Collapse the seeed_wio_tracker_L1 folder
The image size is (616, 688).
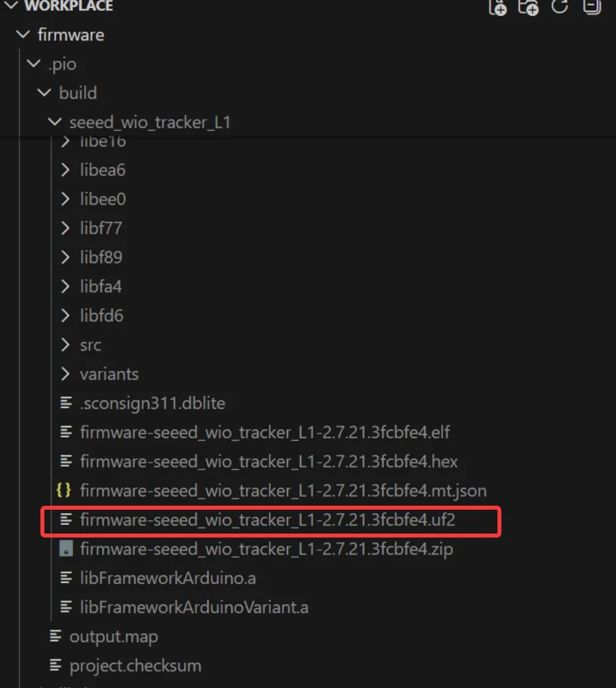coord(55,122)
